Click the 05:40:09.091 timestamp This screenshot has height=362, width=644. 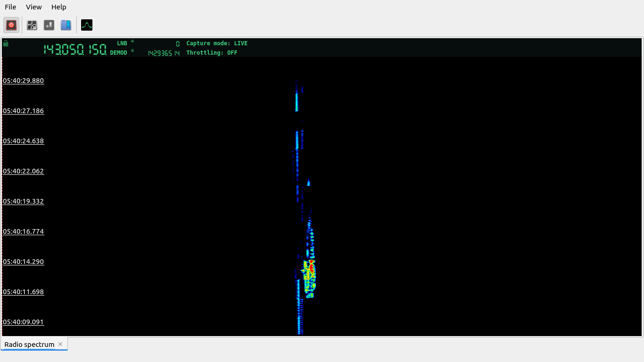coord(24,322)
